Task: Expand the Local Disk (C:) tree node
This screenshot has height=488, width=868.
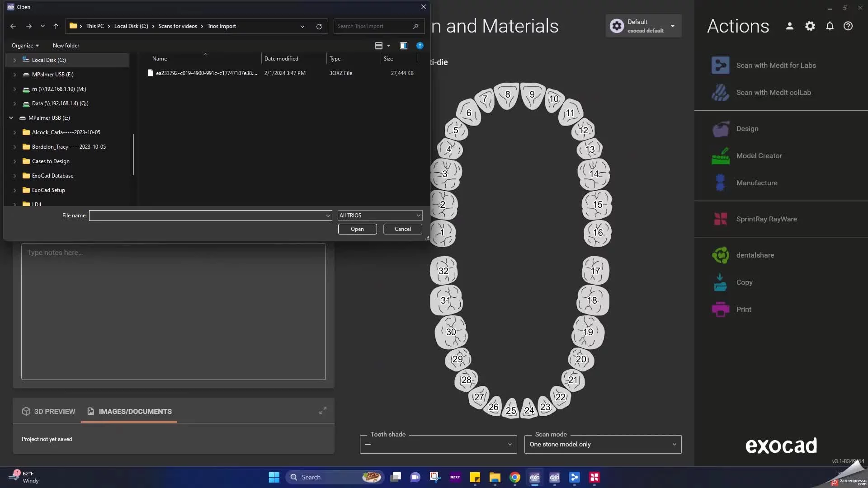Action: (14, 60)
